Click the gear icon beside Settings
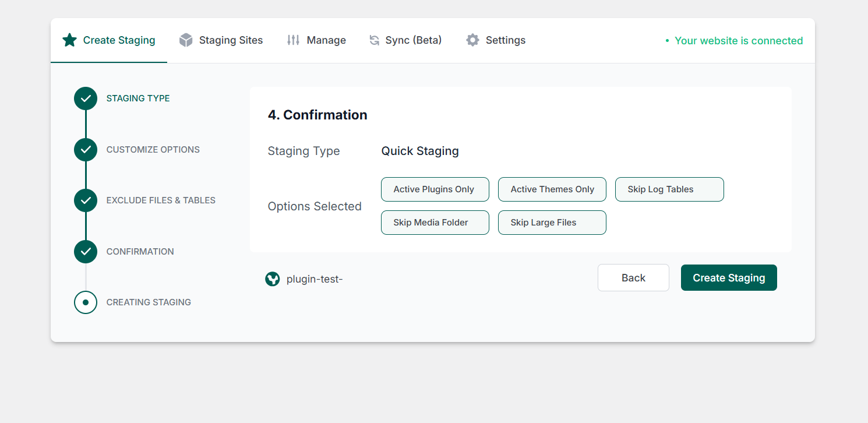This screenshot has height=423, width=868. 472,40
